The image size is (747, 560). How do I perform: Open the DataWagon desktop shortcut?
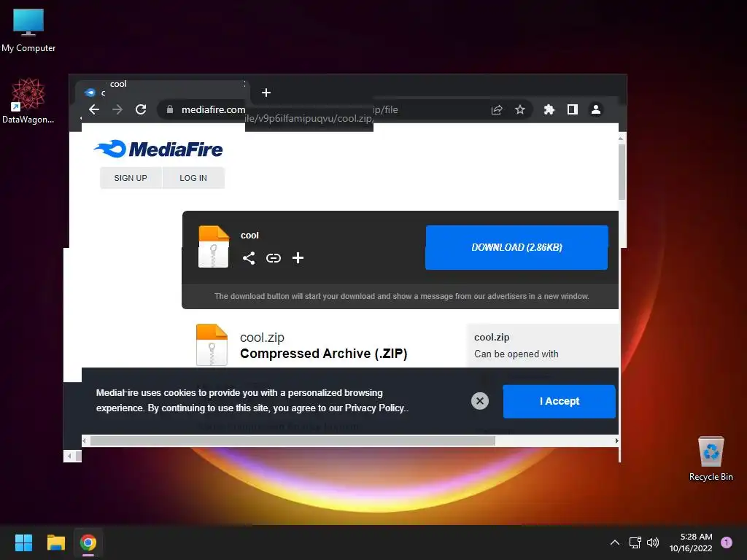click(x=28, y=101)
